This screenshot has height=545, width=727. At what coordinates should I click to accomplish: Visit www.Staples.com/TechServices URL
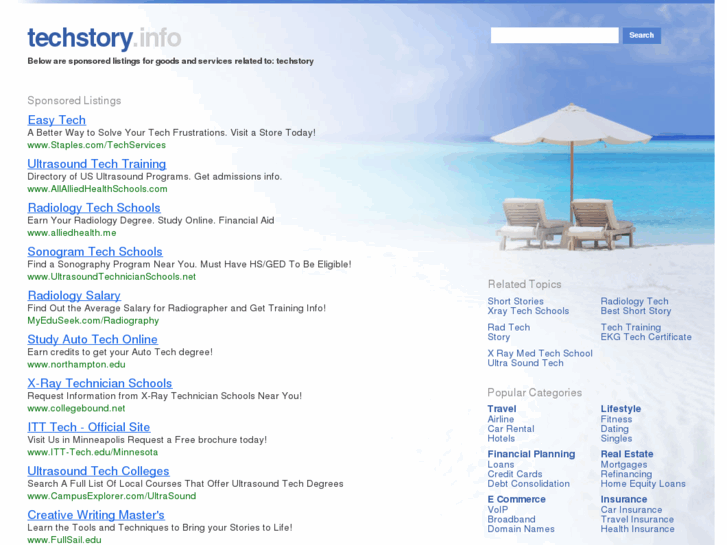click(96, 145)
